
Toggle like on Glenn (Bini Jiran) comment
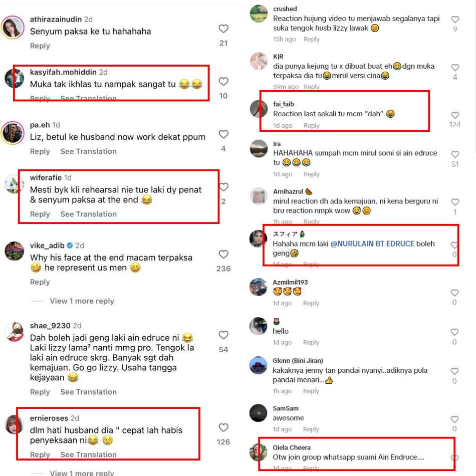pyautogui.click(x=454, y=371)
